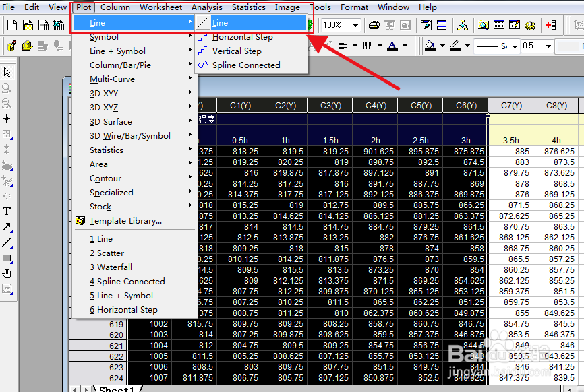
Task: Select the C7(Y) column header
Action: [511, 106]
